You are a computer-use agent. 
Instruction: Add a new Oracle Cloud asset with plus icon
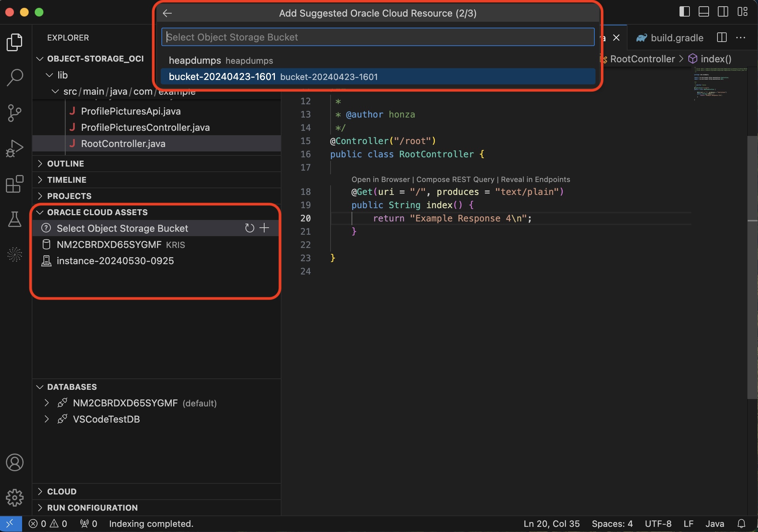[x=265, y=228]
